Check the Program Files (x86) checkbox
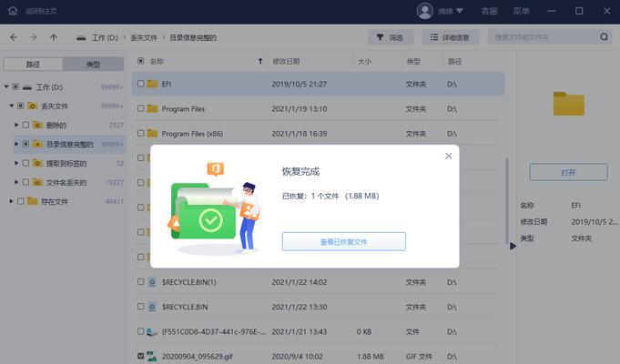Image resolution: width=620 pixels, height=364 pixels. pyautogui.click(x=141, y=133)
